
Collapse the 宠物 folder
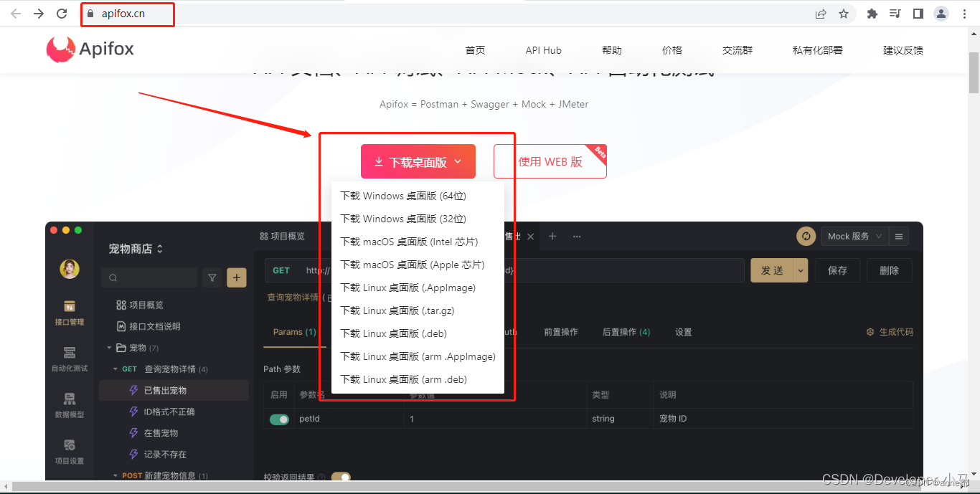point(110,348)
